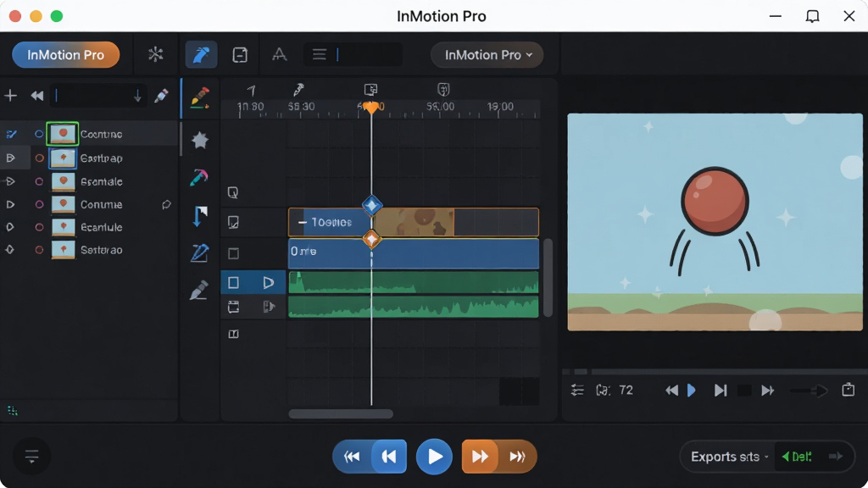Click the clipboard export icon under preview
Image resolution: width=868 pixels, height=488 pixels.
848,390
